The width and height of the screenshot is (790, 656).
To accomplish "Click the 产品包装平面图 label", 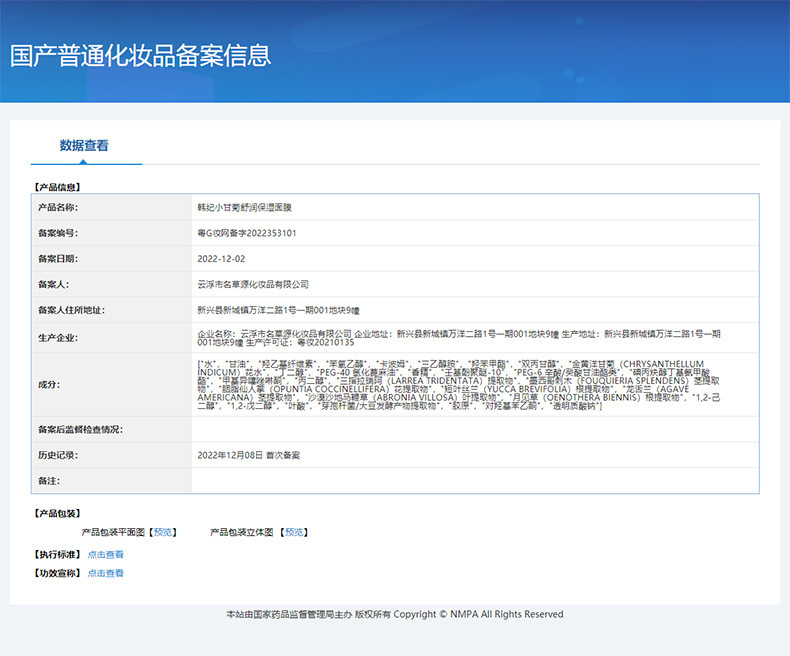I will (x=113, y=532).
